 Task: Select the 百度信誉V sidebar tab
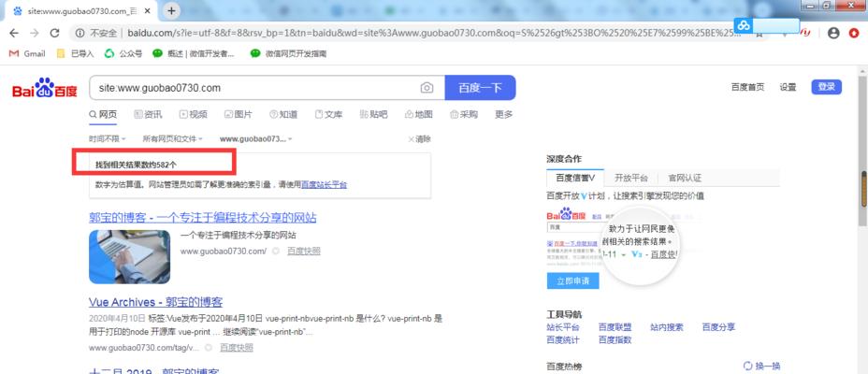(575, 179)
